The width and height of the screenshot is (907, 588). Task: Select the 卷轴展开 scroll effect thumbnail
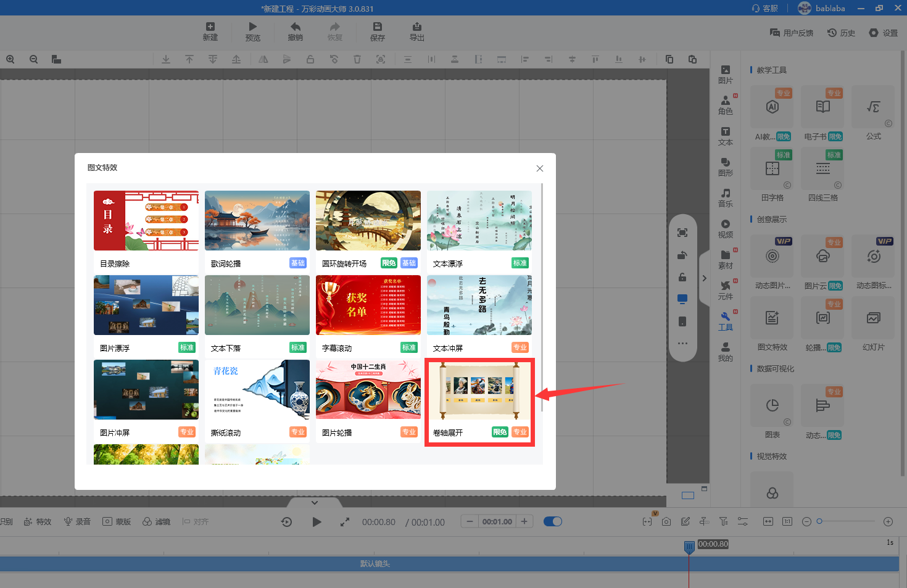click(479, 391)
